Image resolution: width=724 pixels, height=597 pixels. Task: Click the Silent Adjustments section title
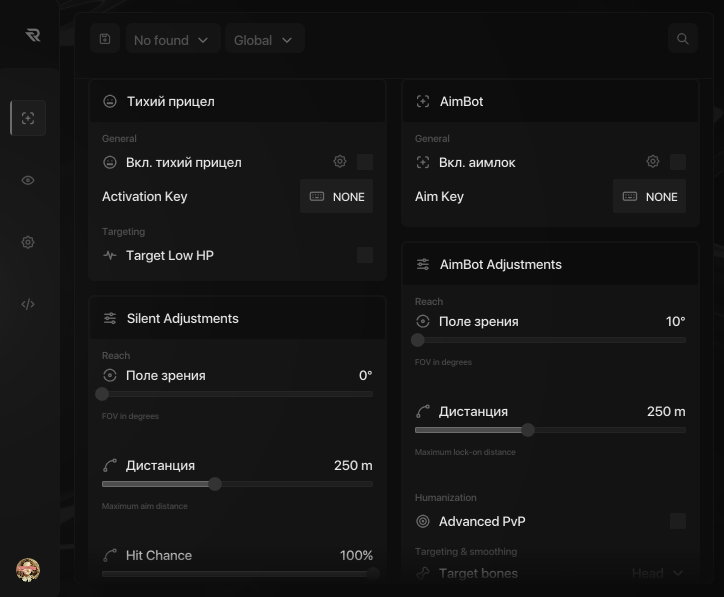click(x=183, y=319)
